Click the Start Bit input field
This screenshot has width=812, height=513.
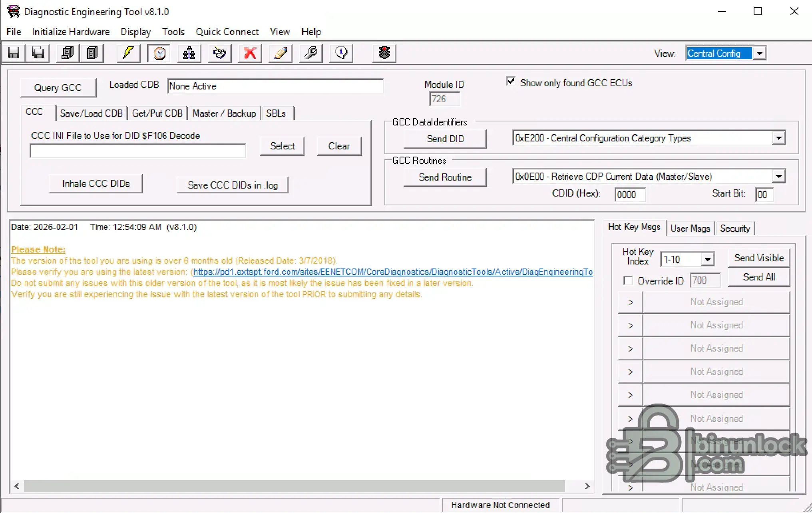tap(764, 195)
